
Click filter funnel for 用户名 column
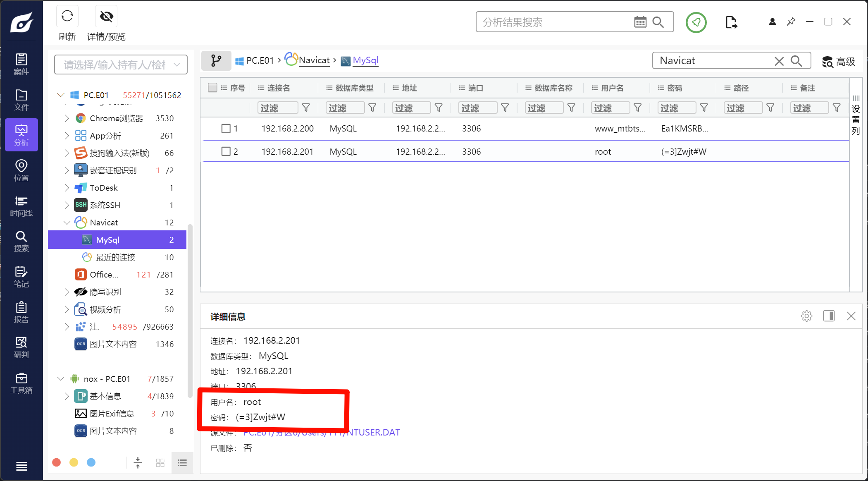point(638,108)
